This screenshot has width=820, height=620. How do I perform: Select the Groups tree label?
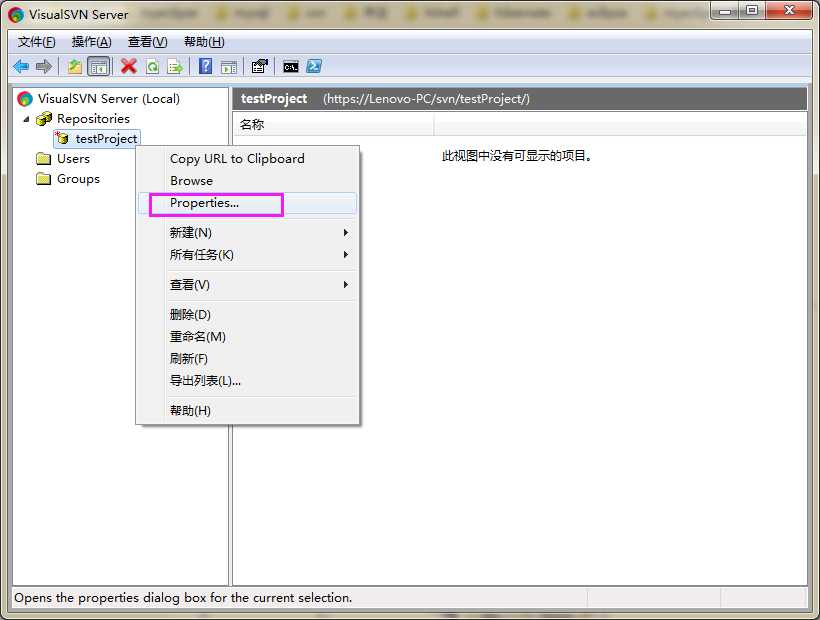(78, 179)
